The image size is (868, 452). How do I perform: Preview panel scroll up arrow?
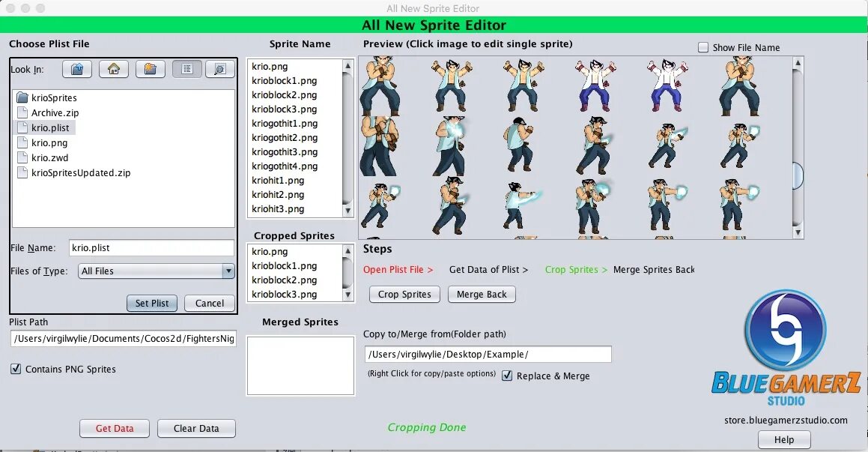pyautogui.click(x=798, y=63)
